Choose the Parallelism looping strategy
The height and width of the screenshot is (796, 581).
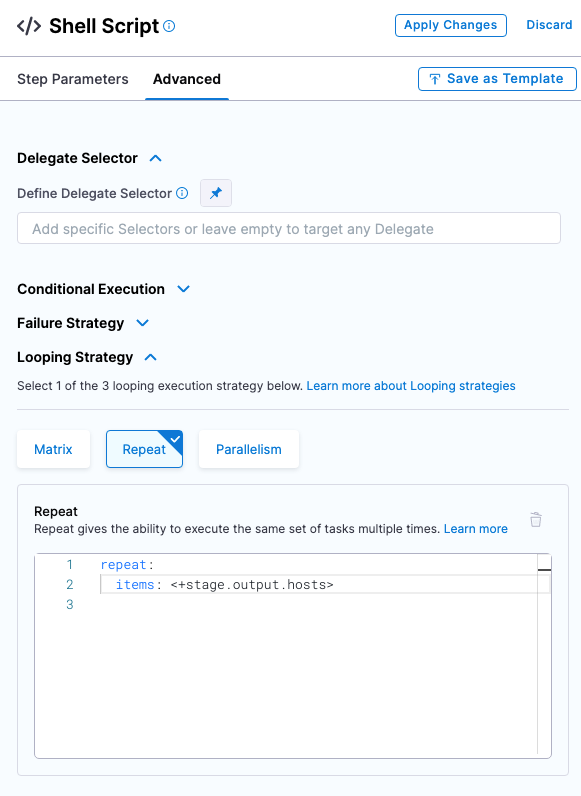pos(249,449)
